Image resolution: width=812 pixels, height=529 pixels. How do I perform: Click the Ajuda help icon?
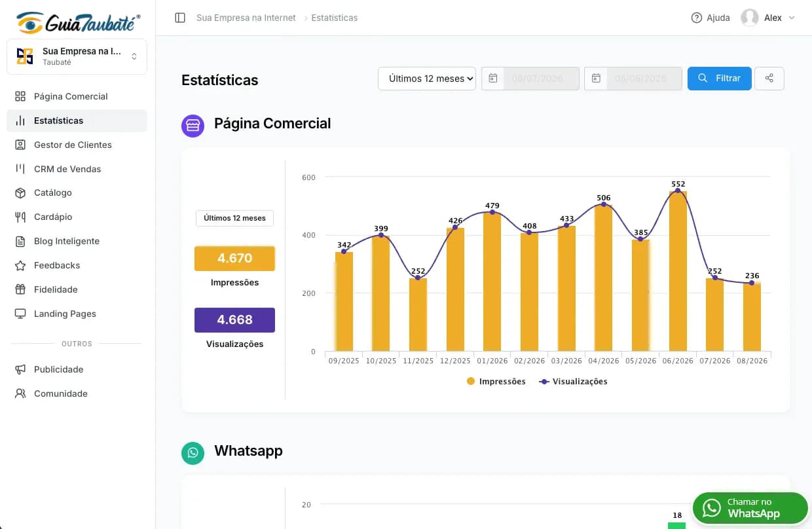[x=697, y=18]
